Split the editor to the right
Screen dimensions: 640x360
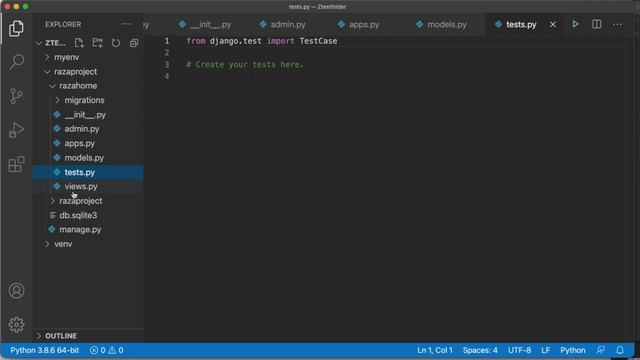click(597, 24)
